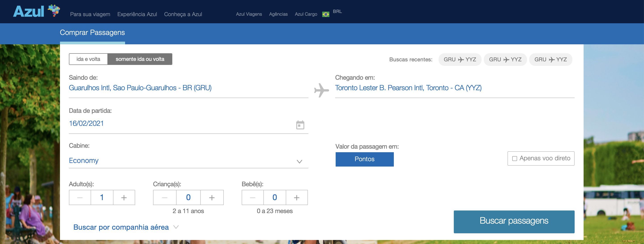The width and height of the screenshot is (644, 244).
Task: Select the ida e volta option
Action: [x=88, y=59]
